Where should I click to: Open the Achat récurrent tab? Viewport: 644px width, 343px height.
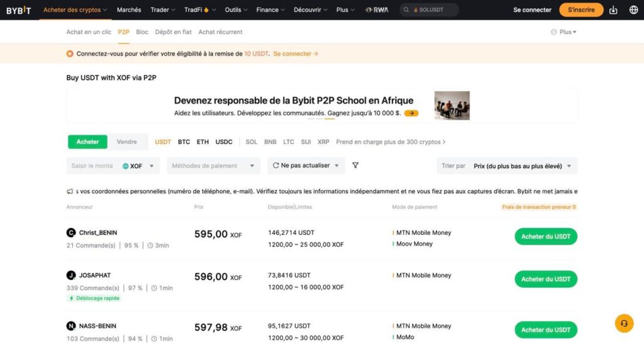click(221, 32)
